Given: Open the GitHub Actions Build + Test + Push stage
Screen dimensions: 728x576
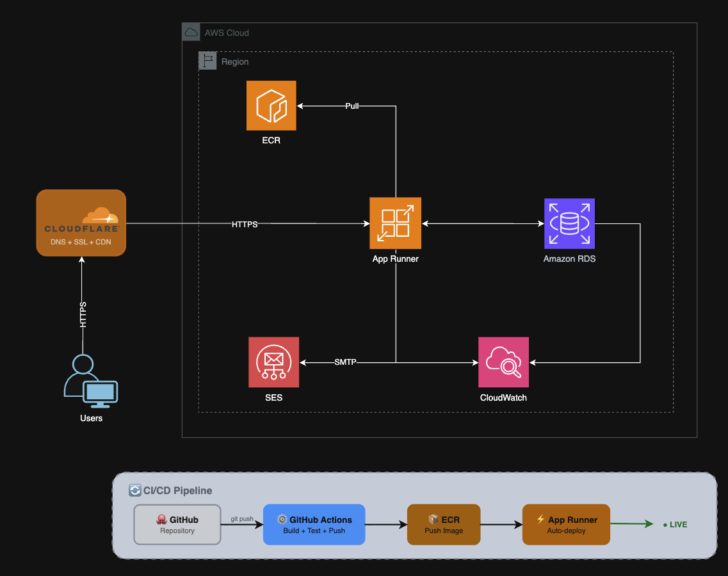Looking at the screenshot, I should (314, 524).
